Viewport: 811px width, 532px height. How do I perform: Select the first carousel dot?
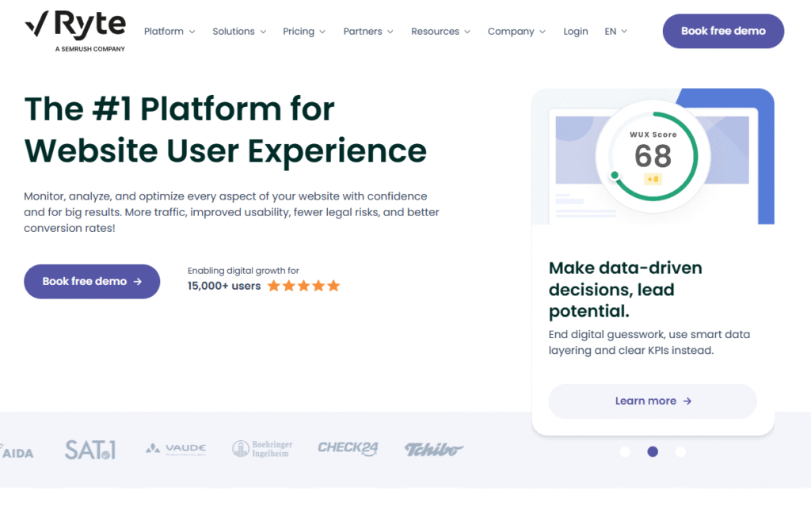click(625, 452)
